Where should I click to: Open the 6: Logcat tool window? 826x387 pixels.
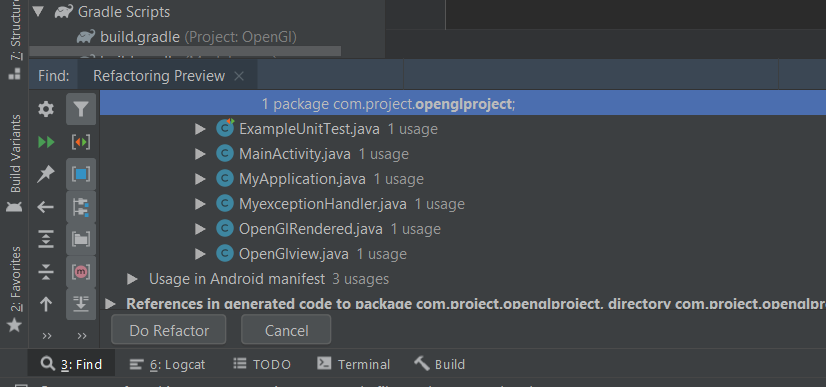tap(168, 364)
